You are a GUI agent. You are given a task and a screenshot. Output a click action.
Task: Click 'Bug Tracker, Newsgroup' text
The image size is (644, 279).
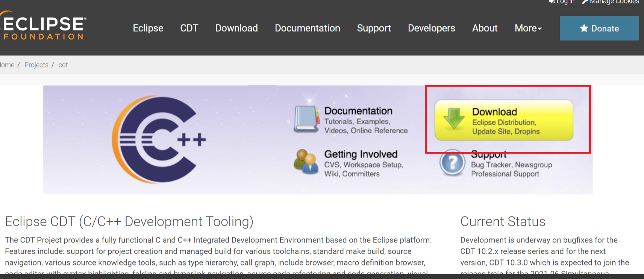click(x=512, y=165)
